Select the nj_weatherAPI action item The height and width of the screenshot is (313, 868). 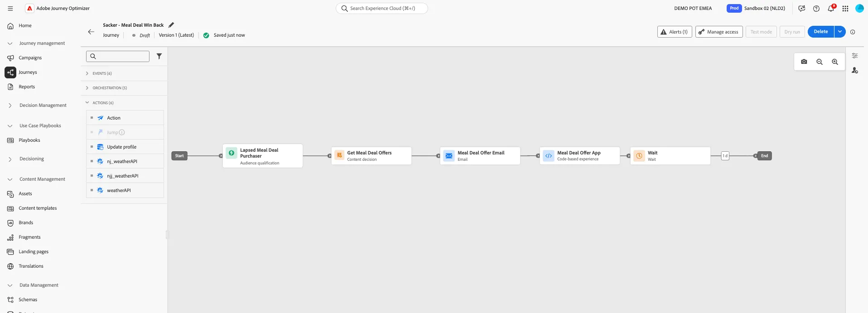click(125, 161)
